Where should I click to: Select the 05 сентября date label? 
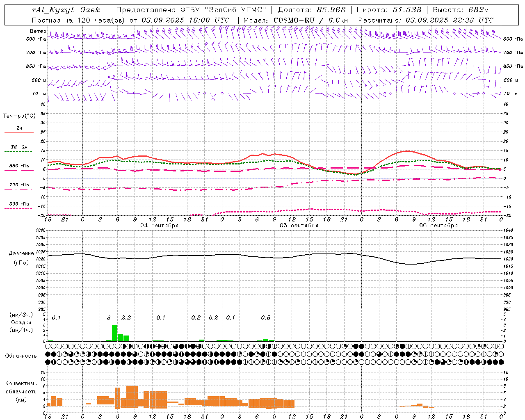pos(299,226)
